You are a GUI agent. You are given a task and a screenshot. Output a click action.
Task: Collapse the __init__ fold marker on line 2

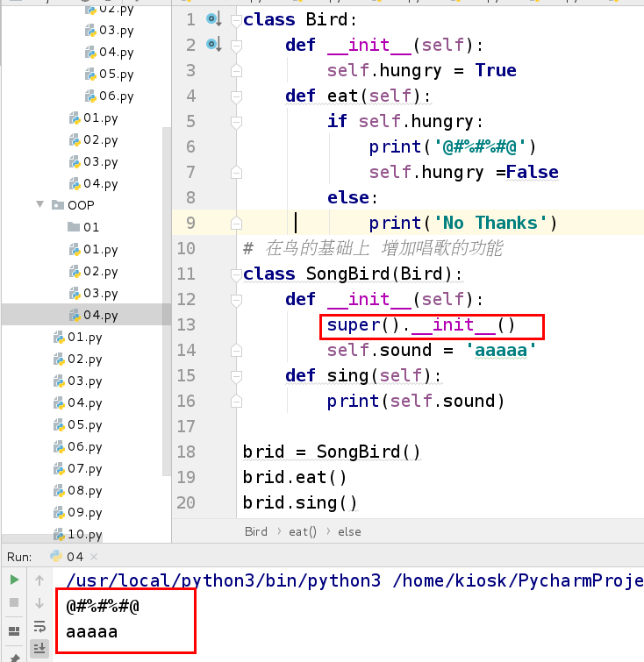coord(236,46)
